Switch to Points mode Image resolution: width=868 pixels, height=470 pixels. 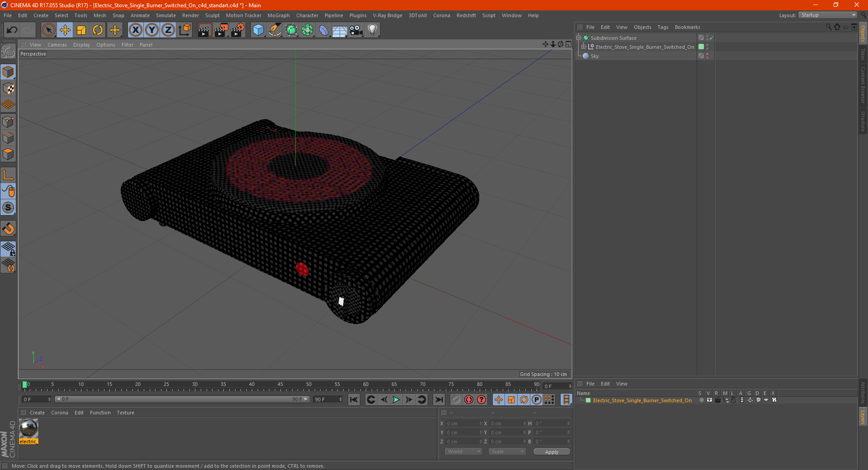click(8, 122)
